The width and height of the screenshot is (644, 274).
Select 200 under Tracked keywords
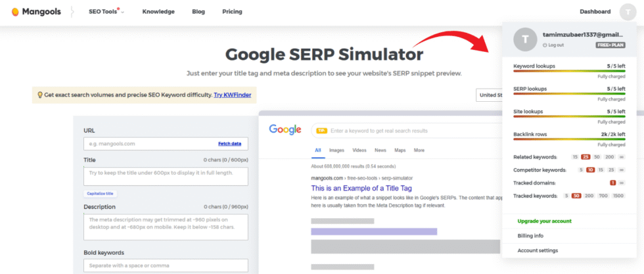[x=590, y=196]
